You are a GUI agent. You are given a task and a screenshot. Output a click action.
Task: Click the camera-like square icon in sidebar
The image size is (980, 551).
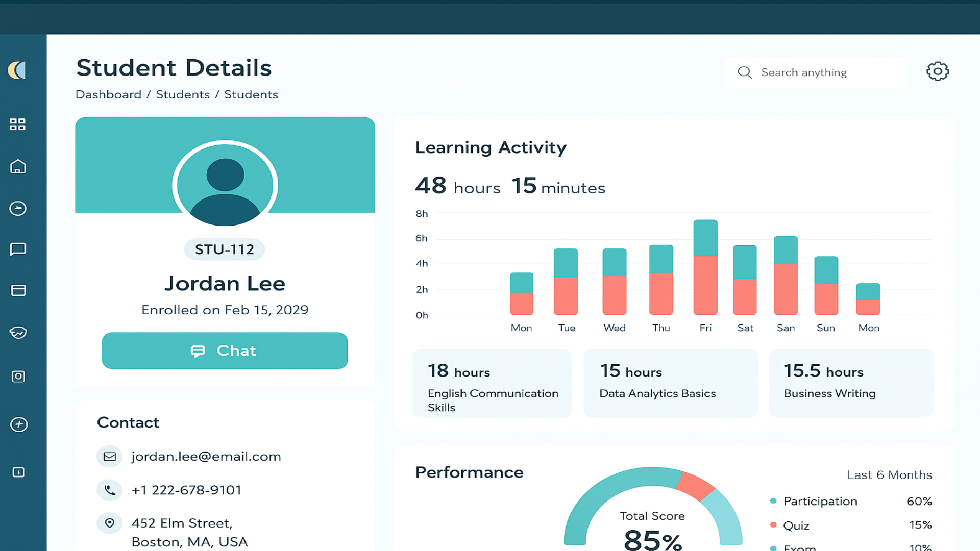pyautogui.click(x=18, y=377)
